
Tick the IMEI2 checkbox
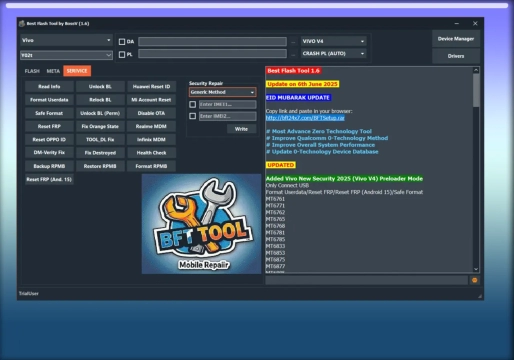192,116
